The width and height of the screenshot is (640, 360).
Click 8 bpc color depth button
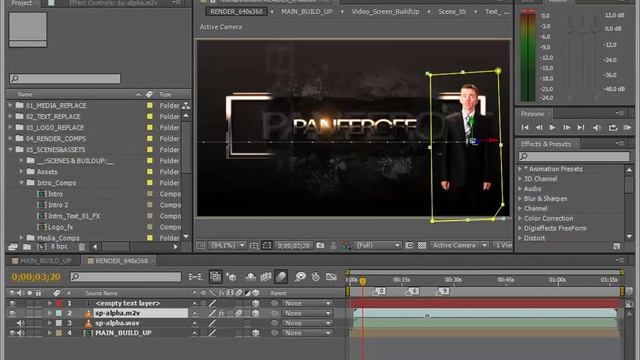[x=59, y=247]
